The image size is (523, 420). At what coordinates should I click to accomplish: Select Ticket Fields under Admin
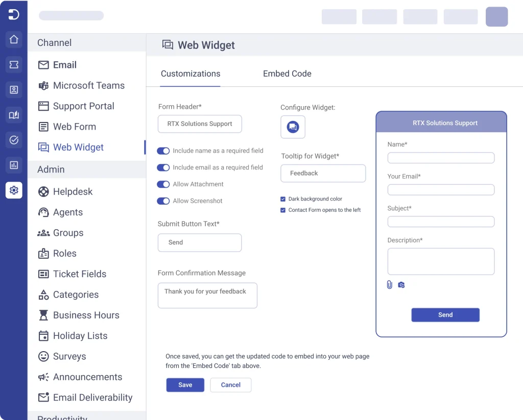tap(79, 274)
